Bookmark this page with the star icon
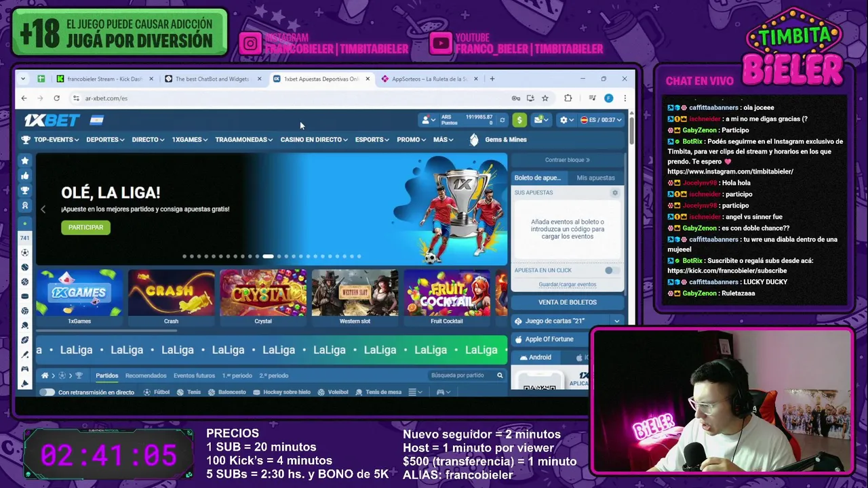Viewport: 868px width, 488px height. click(x=545, y=98)
